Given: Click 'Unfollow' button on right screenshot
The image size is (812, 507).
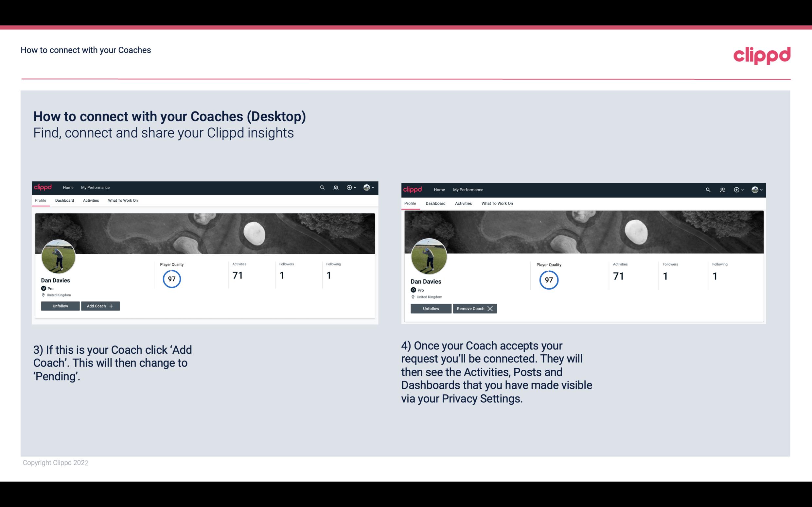Looking at the screenshot, I should pyautogui.click(x=430, y=308).
